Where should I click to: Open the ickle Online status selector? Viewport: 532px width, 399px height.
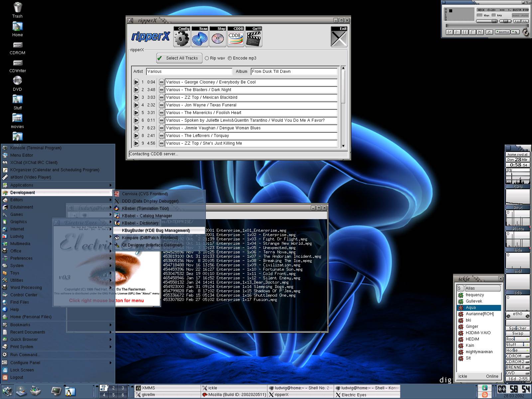tap(492, 376)
